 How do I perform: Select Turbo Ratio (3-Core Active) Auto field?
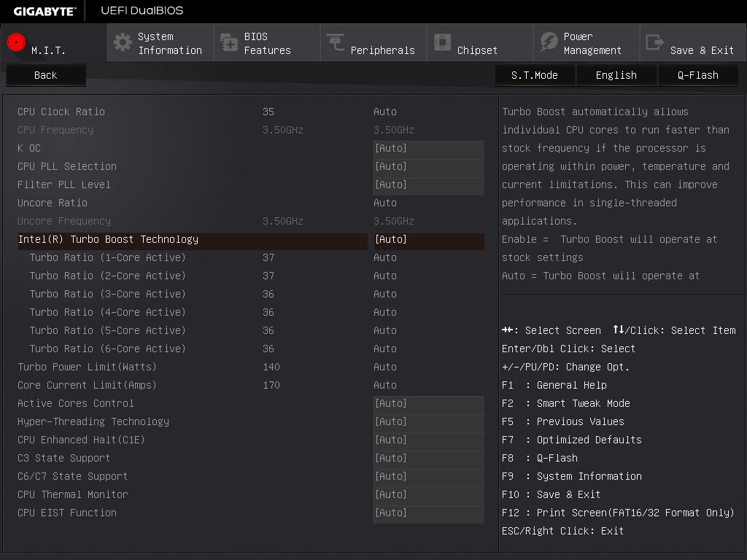(x=385, y=295)
